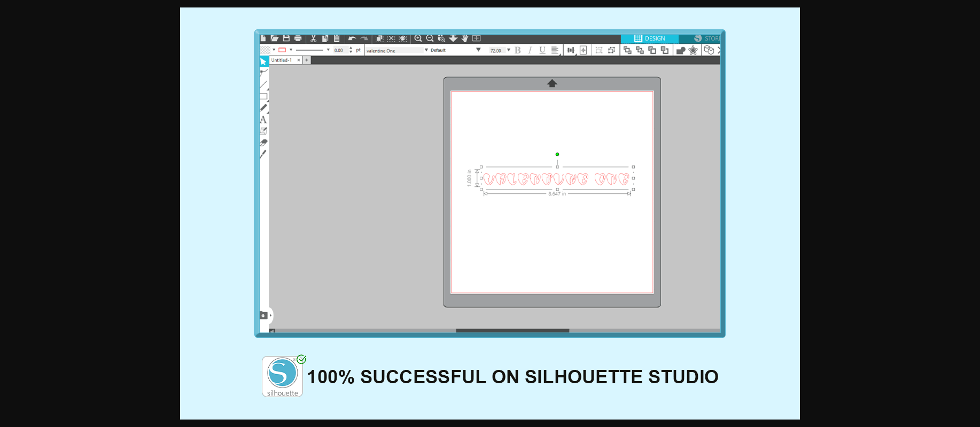Open the font name dropdown arrow
Viewport: 980px width, 427px height.
point(426,50)
